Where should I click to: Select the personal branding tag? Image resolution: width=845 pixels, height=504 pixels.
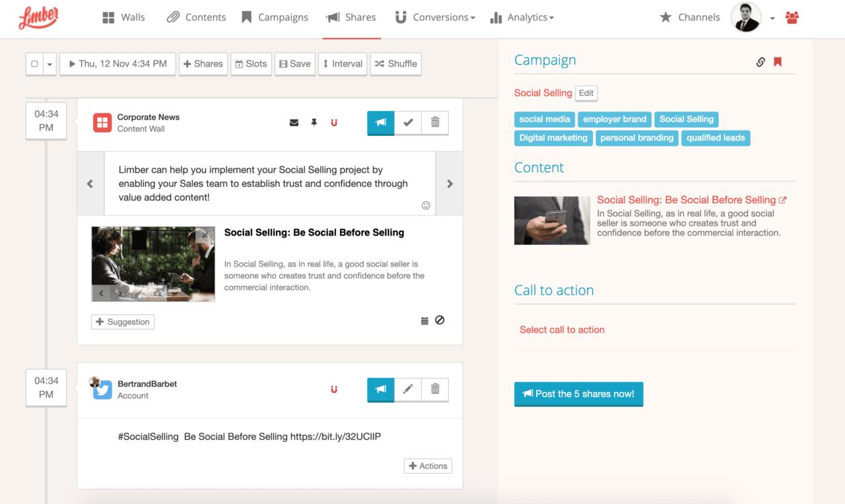point(637,138)
